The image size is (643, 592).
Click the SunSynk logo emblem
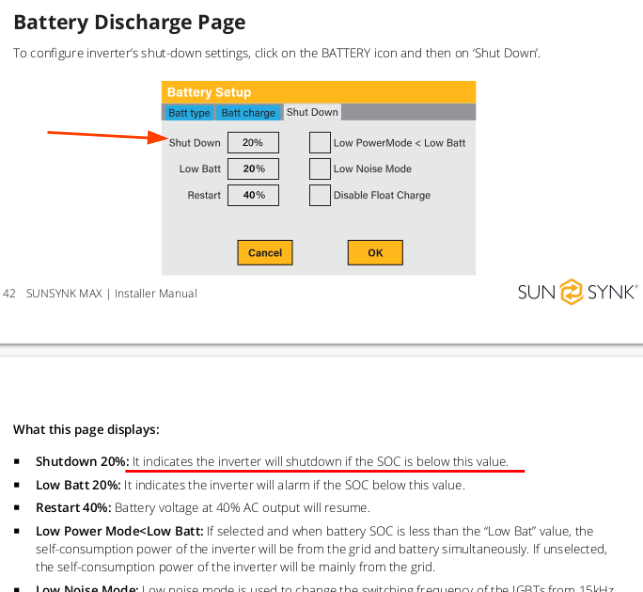pyautogui.click(x=570, y=293)
